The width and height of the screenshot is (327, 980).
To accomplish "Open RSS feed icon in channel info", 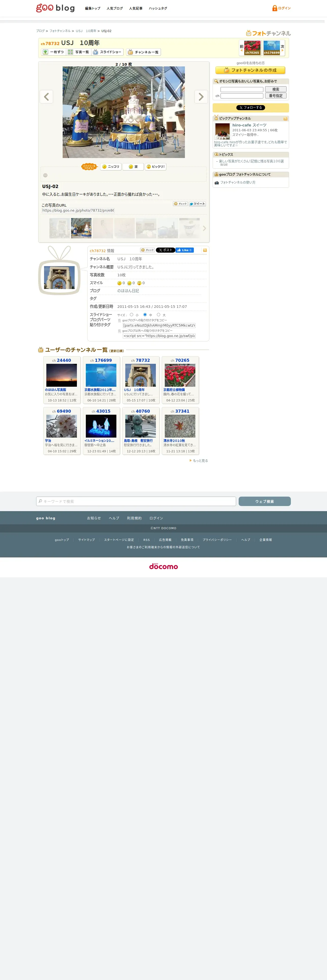I will pos(205,250).
